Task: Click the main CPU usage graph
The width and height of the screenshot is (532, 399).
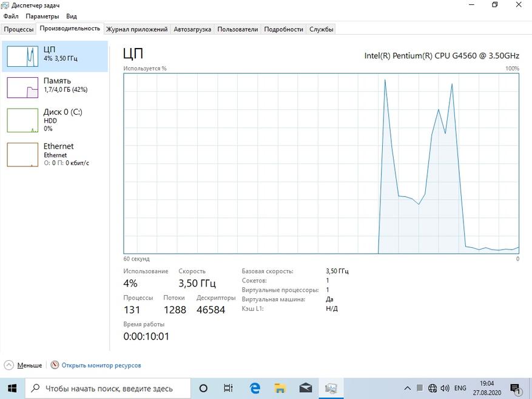Action: click(x=321, y=163)
